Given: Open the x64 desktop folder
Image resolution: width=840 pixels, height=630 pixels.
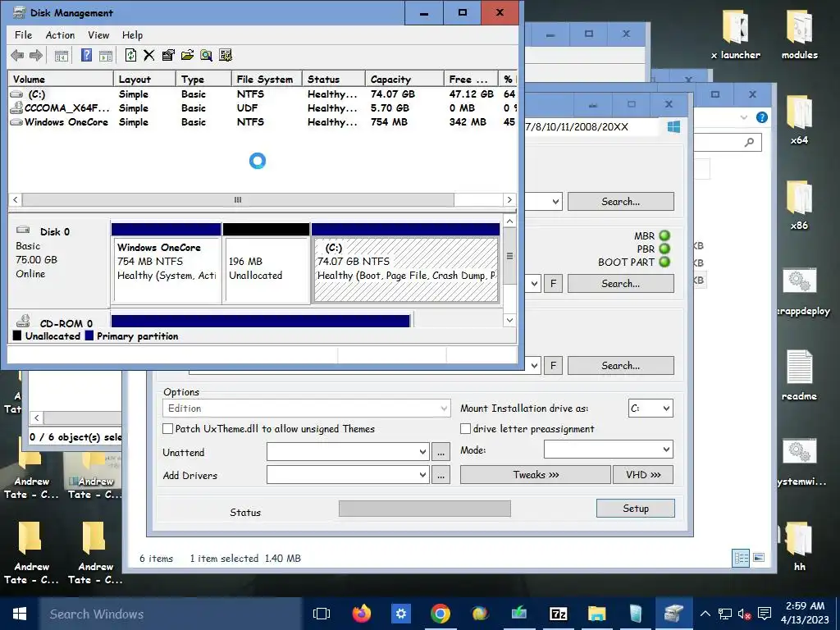Looking at the screenshot, I should 799,120.
